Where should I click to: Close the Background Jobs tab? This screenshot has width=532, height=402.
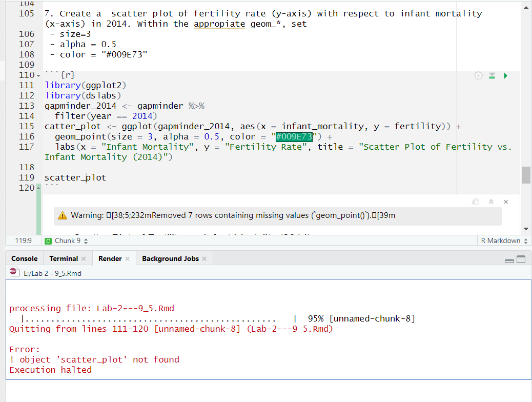[204, 259]
